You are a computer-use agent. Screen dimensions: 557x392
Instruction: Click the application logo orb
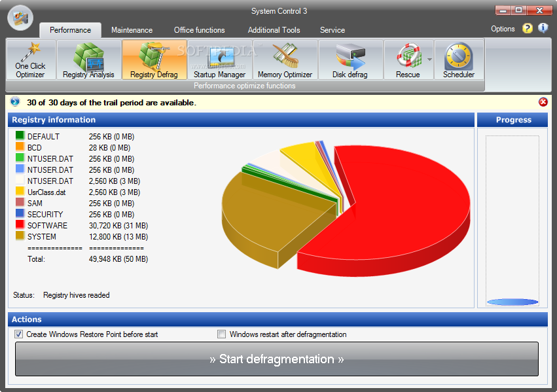(20, 18)
